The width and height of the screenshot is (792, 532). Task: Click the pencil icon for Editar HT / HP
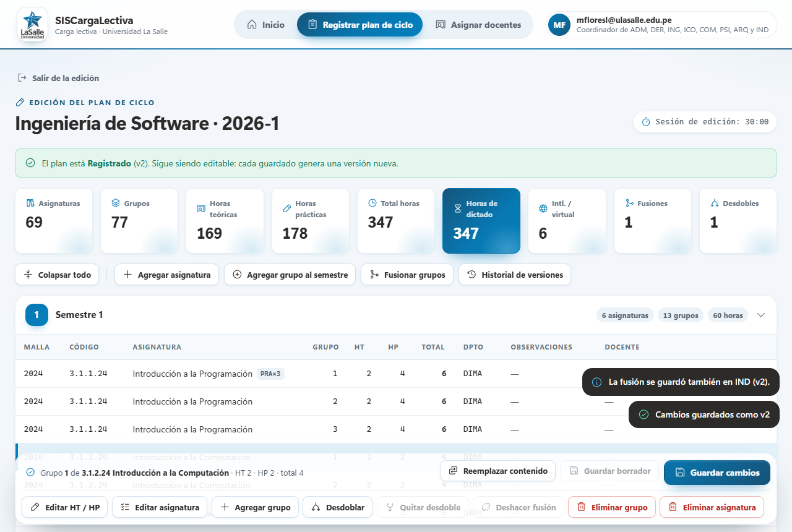point(35,507)
